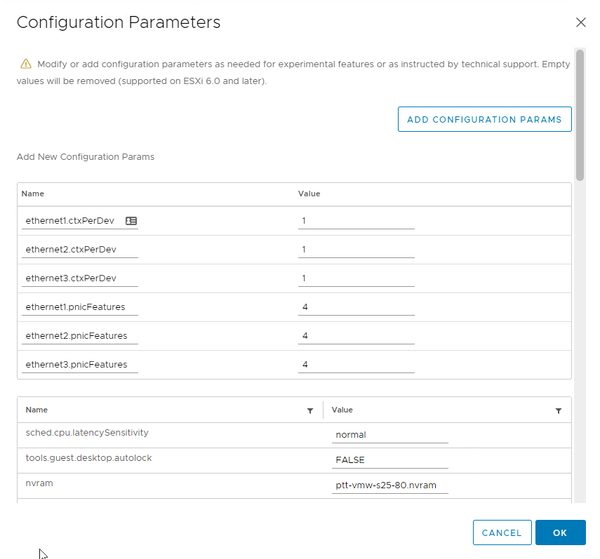The height and width of the screenshot is (559, 600).
Task: Close the Configuration Parameters dialog with X
Action: pyautogui.click(x=580, y=22)
